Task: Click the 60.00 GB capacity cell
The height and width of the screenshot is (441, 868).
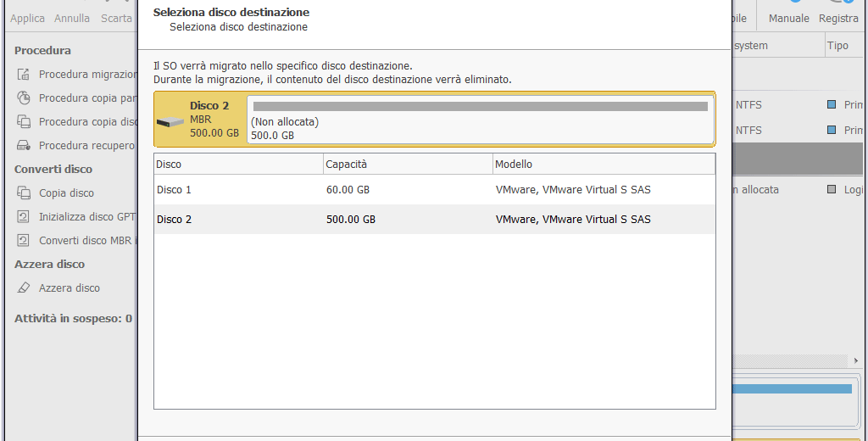Action: point(348,189)
